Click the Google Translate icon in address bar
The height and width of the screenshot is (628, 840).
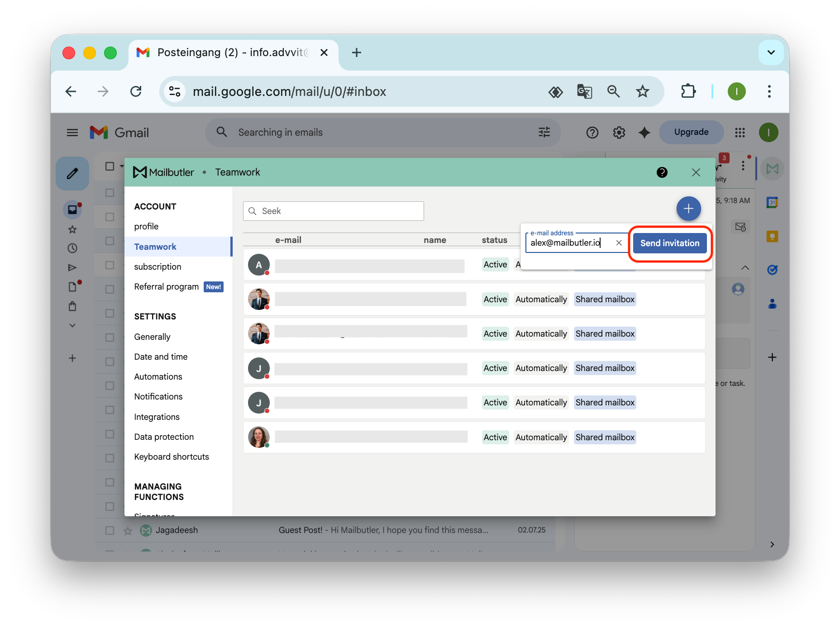coord(584,91)
